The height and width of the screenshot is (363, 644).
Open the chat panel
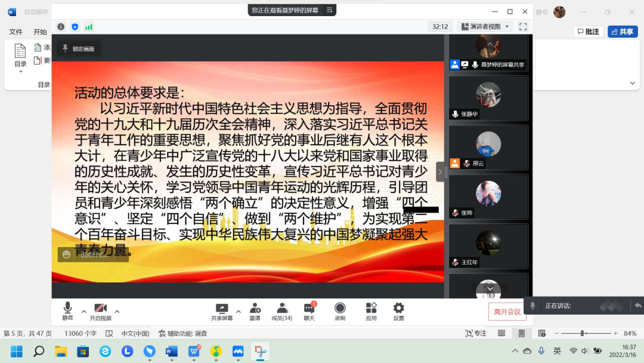(309, 310)
